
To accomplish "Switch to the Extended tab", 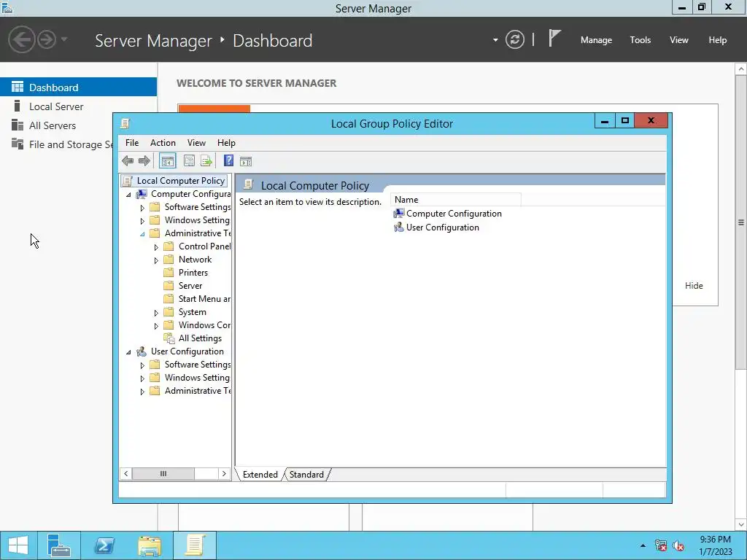I will (x=260, y=474).
